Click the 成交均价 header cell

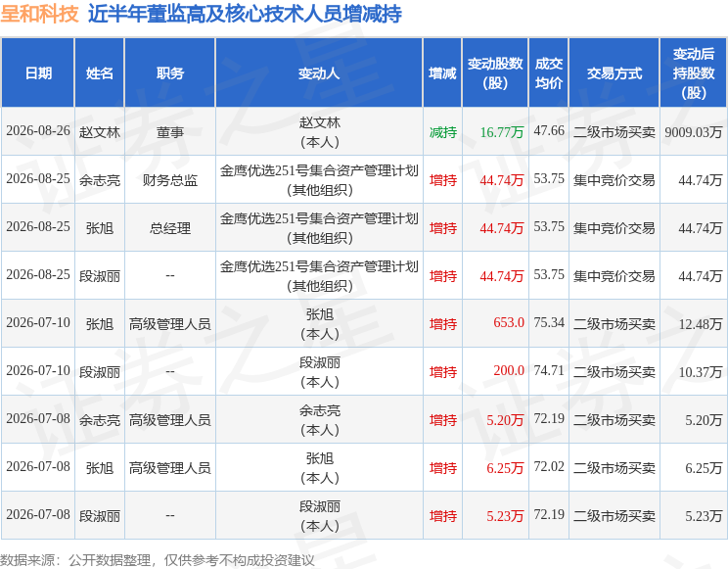(x=548, y=73)
